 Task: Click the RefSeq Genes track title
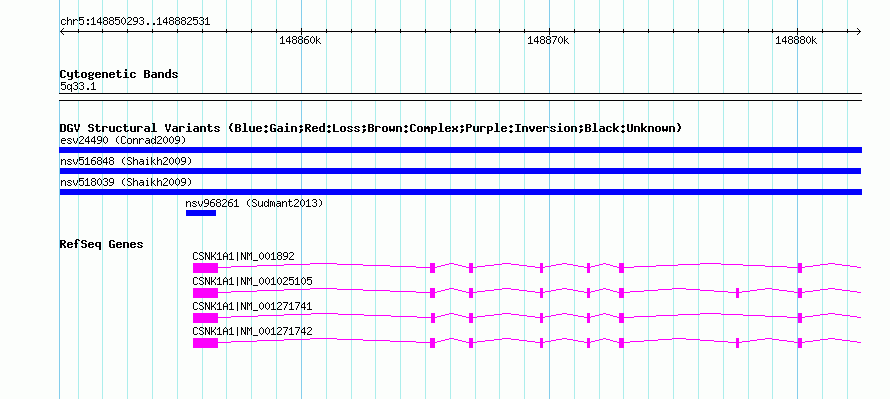click(102, 245)
